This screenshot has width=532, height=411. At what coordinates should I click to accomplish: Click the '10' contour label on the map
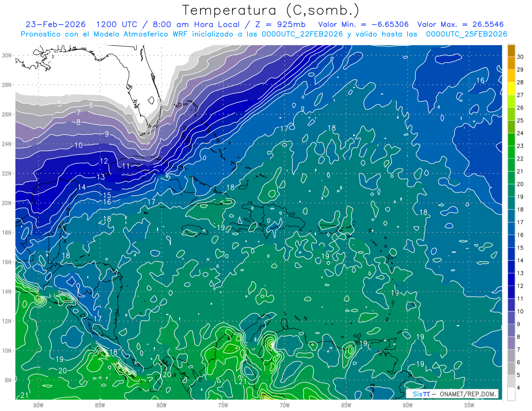(x=78, y=145)
